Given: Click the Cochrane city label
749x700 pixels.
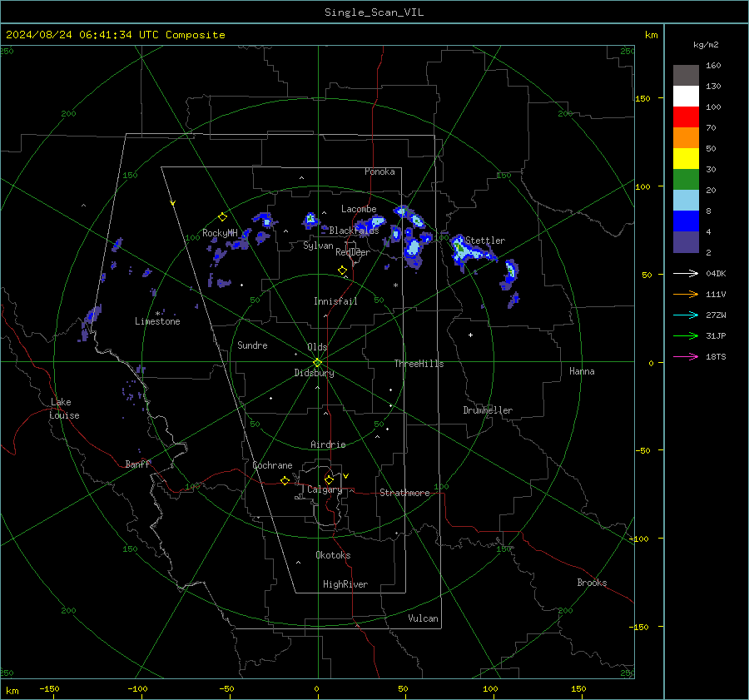Looking at the screenshot, I should click(272, 465).
